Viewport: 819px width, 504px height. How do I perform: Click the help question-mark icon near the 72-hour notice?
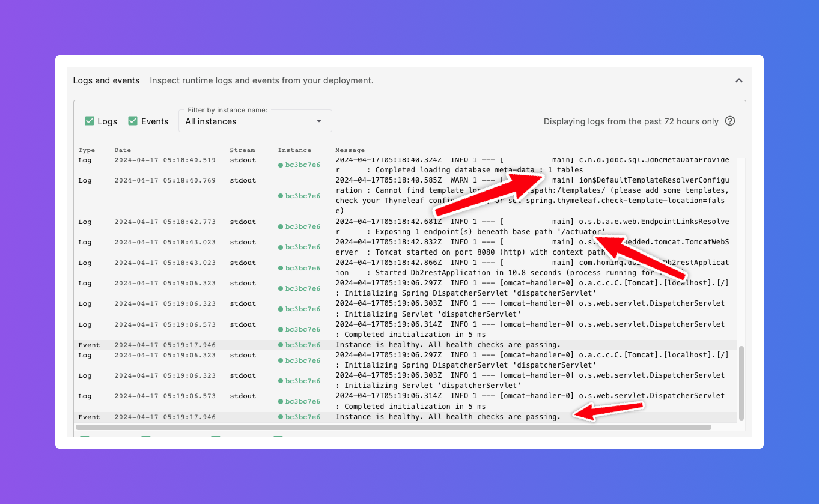pos(730,121)
